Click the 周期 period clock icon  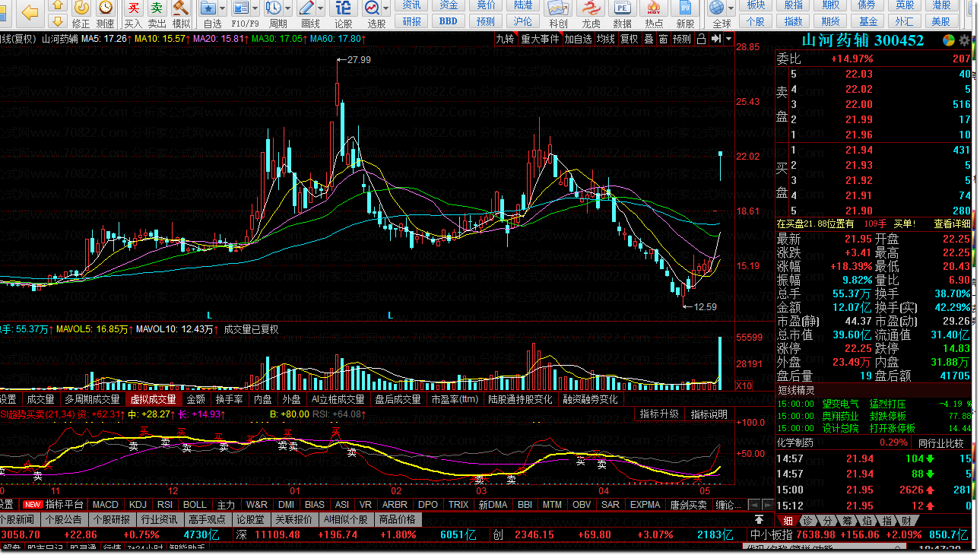coord(273,8)
